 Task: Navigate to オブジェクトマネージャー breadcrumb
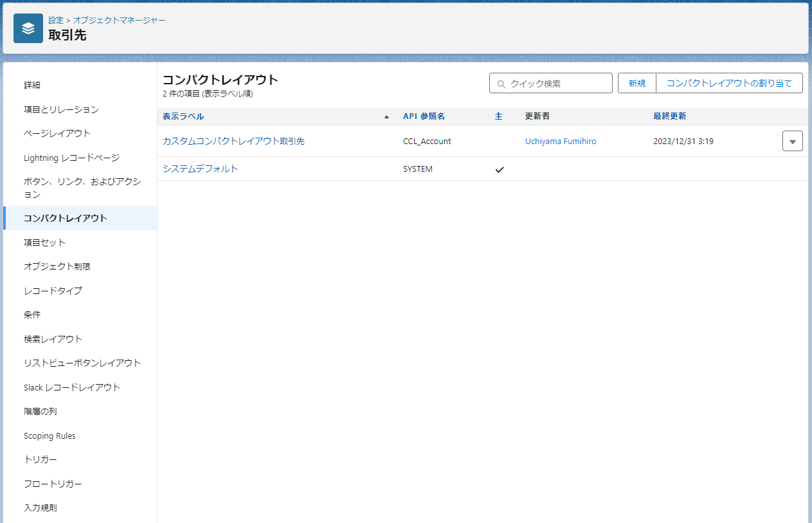(119, 21)
